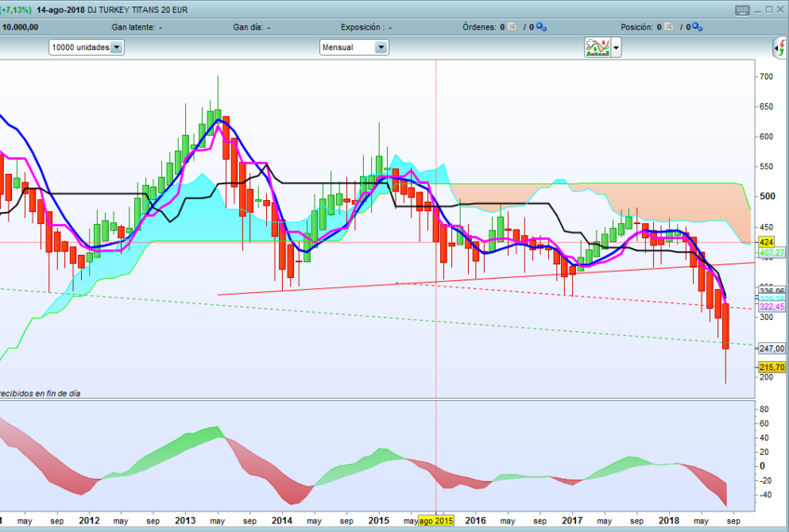The height and width of the screenshot is (532, 789).
Task: Click the manual orders icon beside Órdenes
Action: [512, 27]
